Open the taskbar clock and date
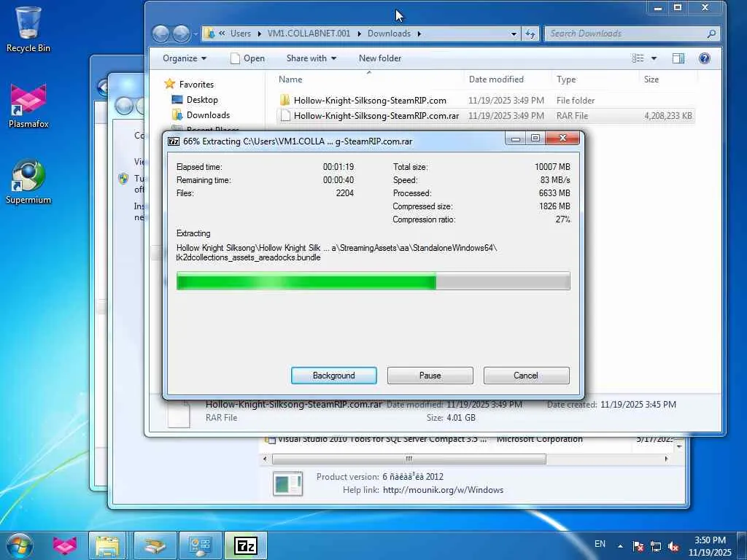This screenshot has width=747, height=560. click(x=710, y=546)
